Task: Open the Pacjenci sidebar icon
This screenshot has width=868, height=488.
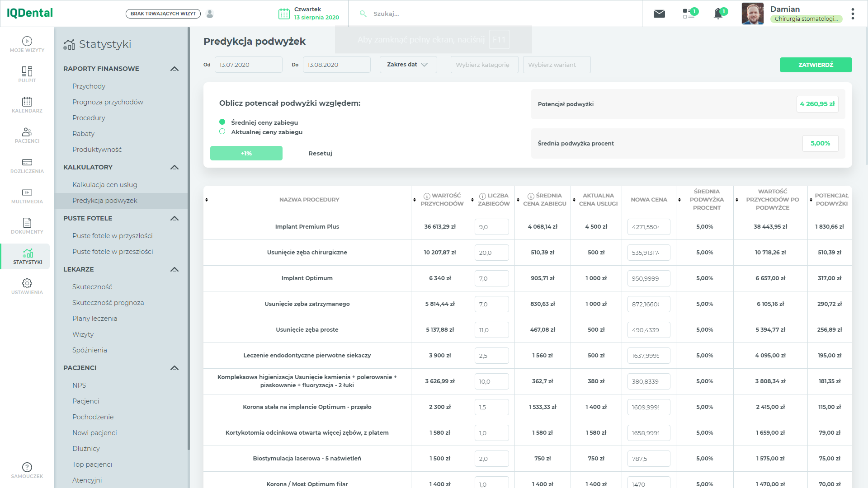Action: click(x=27, y=132)
